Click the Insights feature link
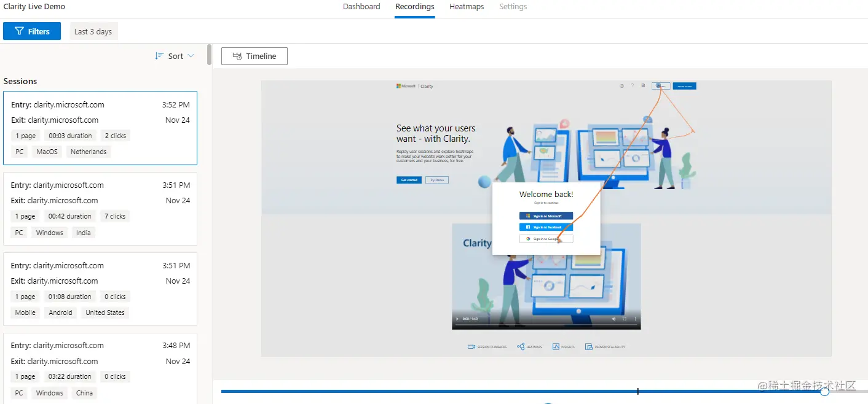868x404 pixels. (x=563, y=347)
